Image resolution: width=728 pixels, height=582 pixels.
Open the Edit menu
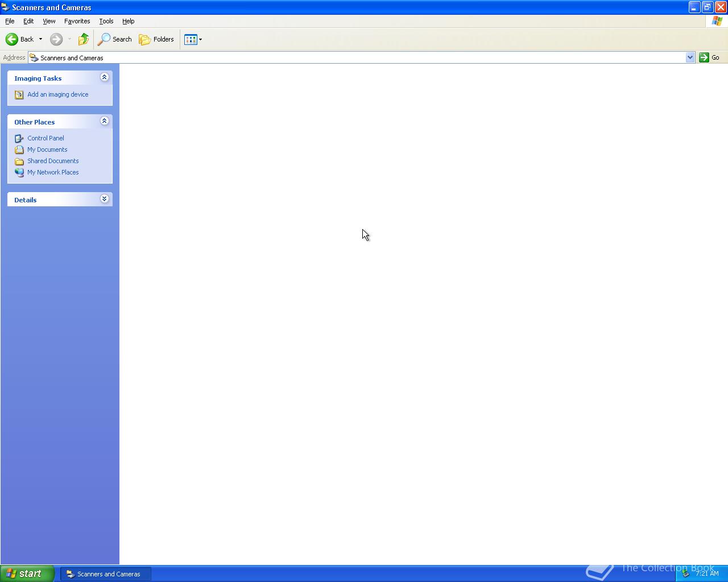tap(28, 21)
